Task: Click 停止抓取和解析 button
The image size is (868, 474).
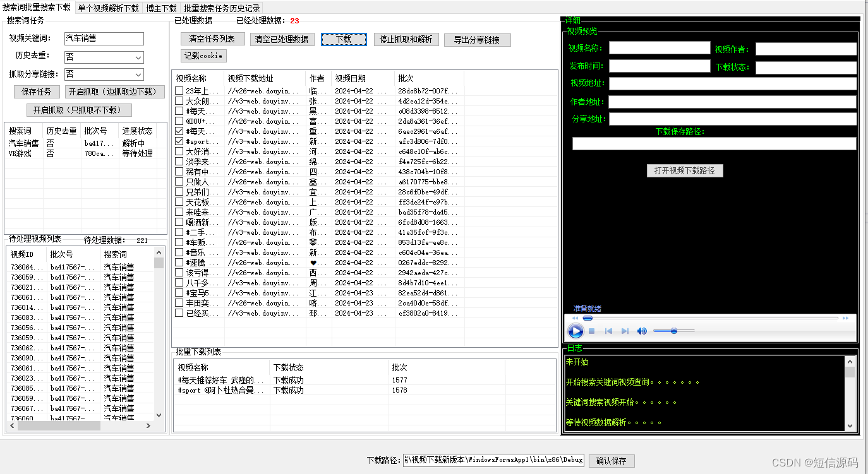Action: pyautogui.click(x=406, y=39)
